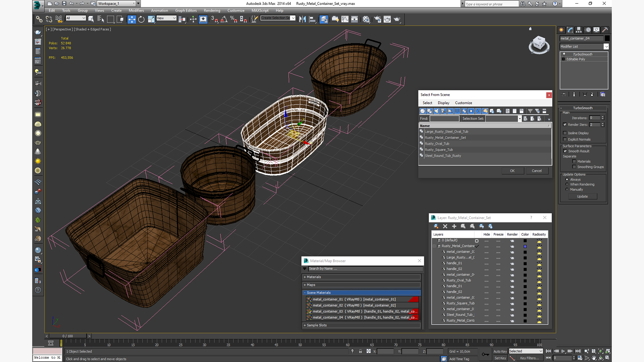Activate the Select and Rotate tool
This screenshot has height=362, width=644.
(141, 19)
